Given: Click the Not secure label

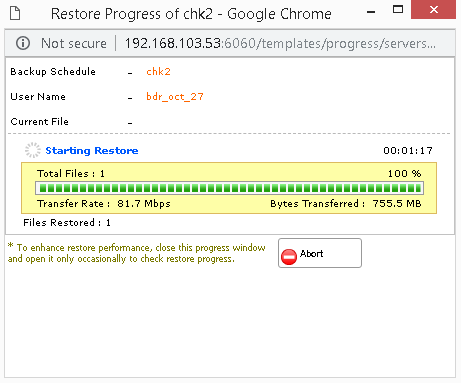Looking at the screenshot, I should (x=74, y=44).
